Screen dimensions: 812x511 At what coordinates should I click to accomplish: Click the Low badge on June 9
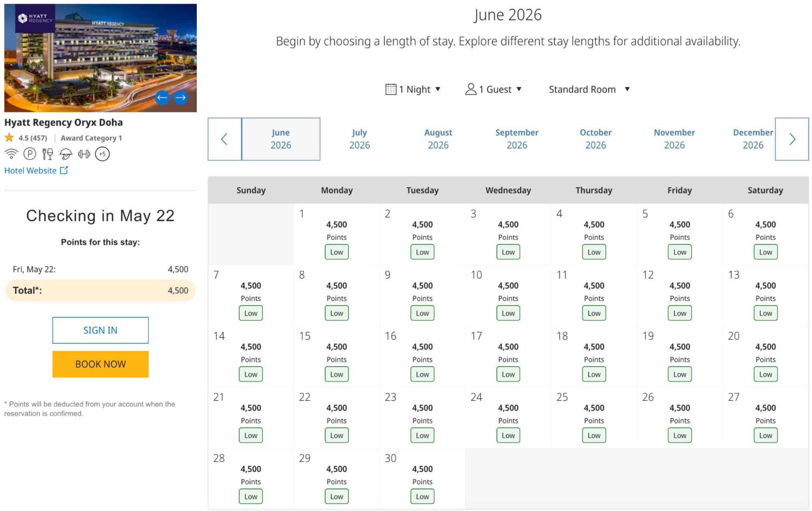coord(422,313)
